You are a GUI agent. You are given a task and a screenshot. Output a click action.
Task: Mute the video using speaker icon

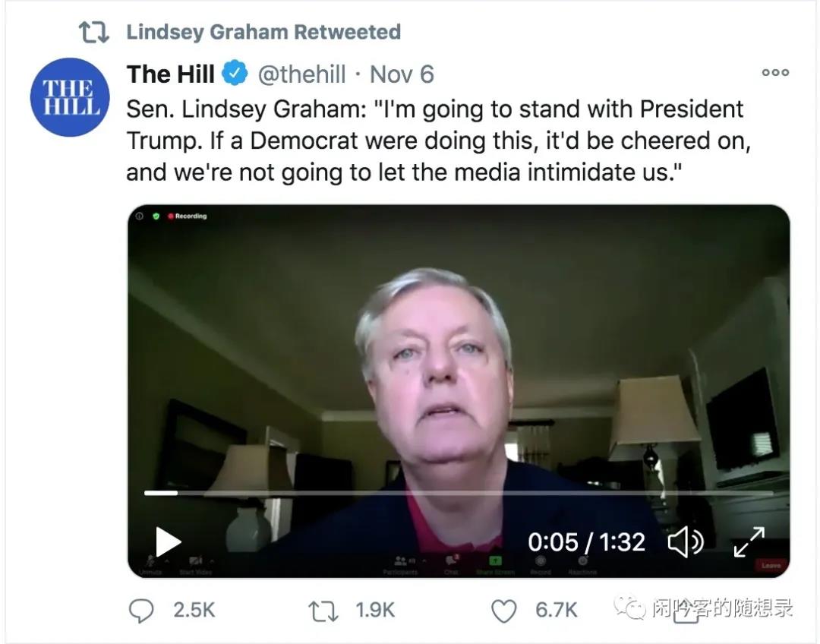pos(684,541)
